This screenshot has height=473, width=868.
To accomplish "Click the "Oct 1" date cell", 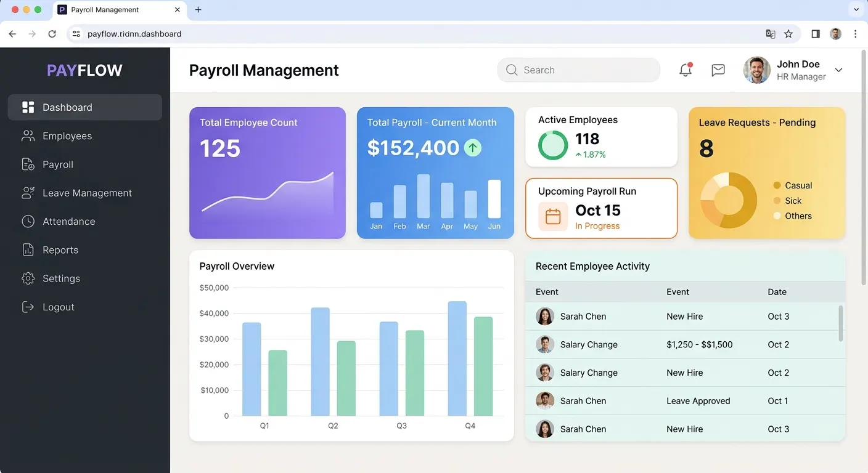I will click(x=778, y=401).
